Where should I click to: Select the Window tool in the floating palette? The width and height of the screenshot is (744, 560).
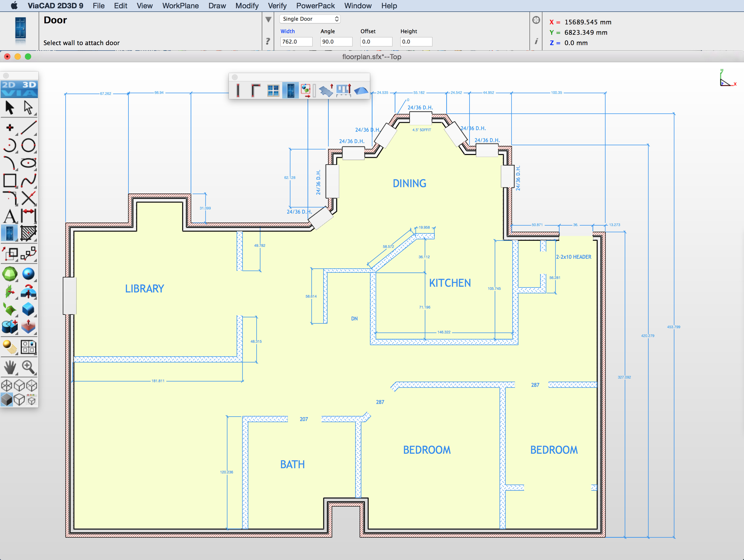click(x=273, y=90)
